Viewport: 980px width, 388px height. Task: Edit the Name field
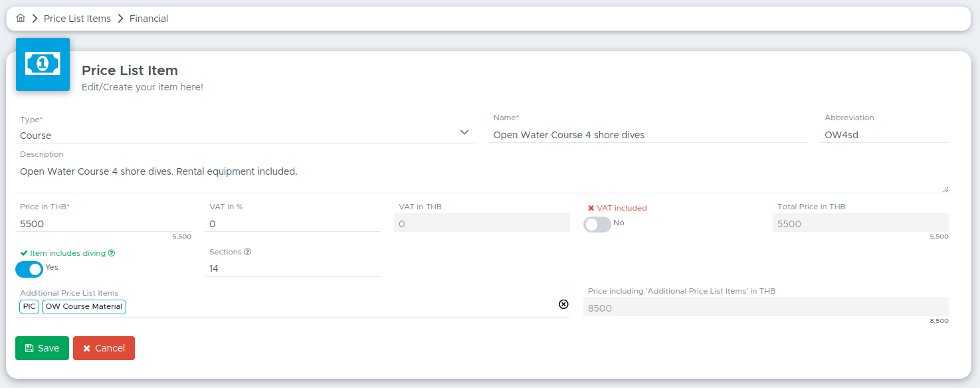647,135
